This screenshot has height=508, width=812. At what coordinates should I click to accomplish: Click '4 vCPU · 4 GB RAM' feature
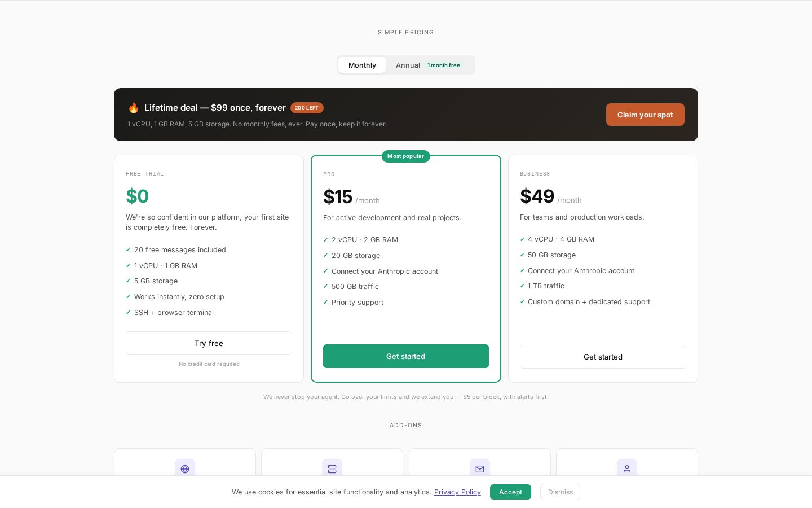pos(561,239)
